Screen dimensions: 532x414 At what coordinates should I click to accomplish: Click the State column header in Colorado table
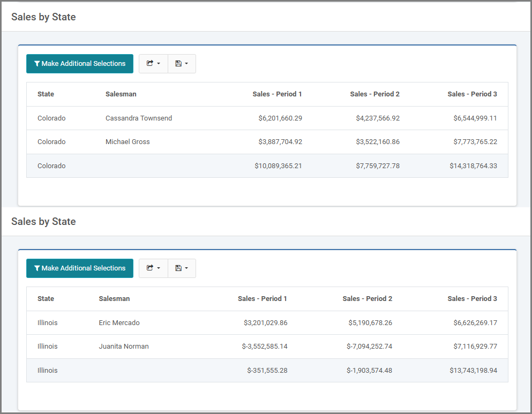46,94
